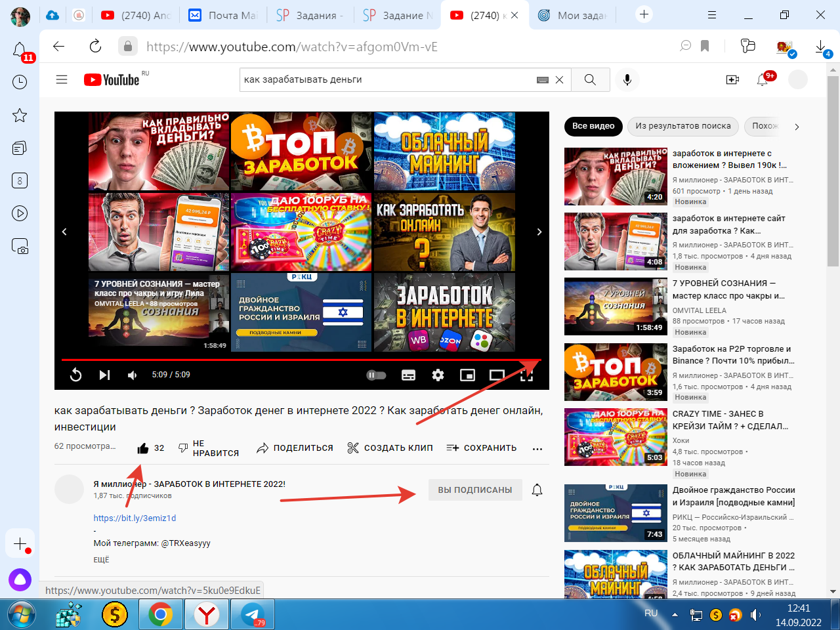Open a new browser tab

[x=644, y=14]
